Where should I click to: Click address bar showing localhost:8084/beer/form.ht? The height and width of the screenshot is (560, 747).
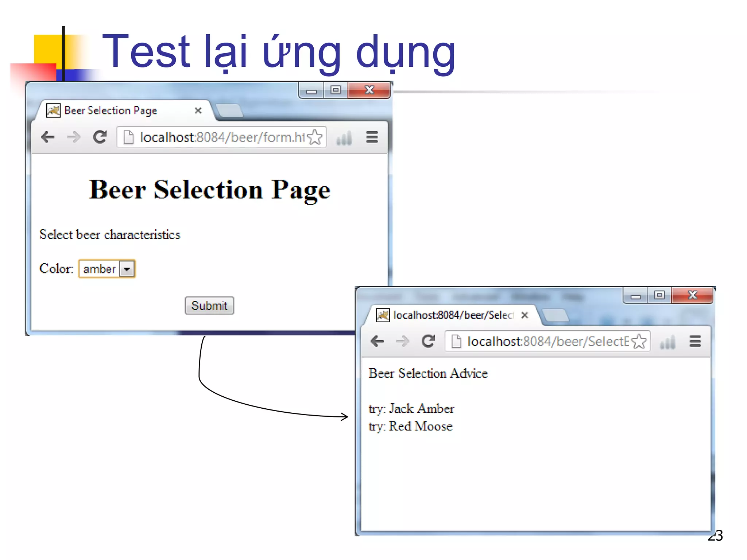click(x=221, y=137)
